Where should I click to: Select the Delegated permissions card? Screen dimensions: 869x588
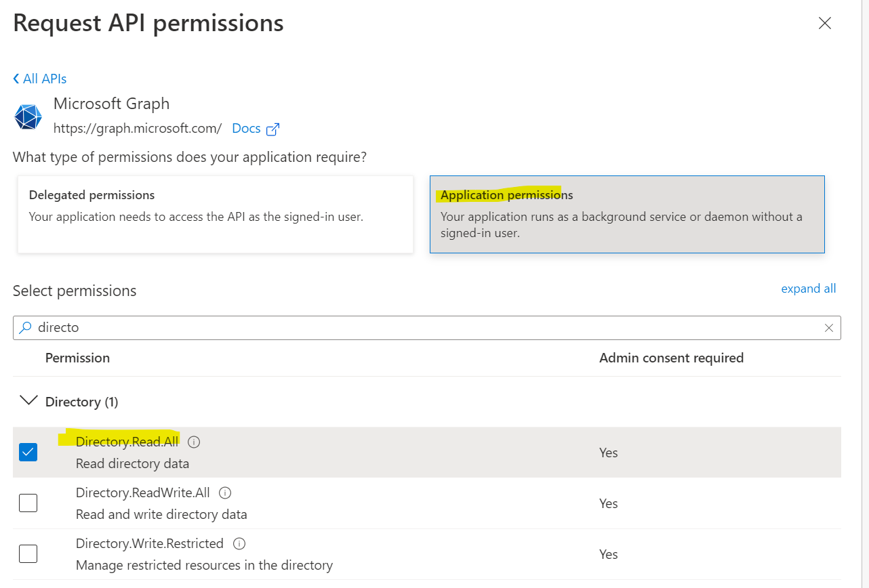click(x=216, y=214)
